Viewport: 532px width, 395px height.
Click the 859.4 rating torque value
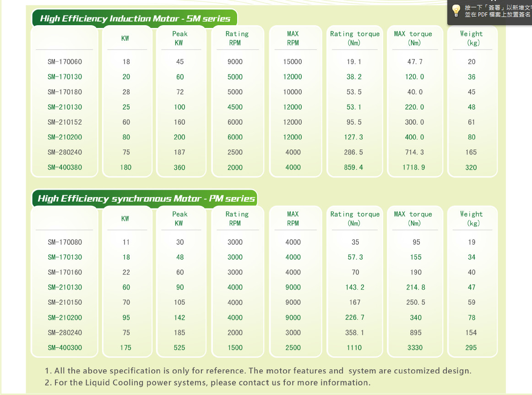[x=354, y=167]
